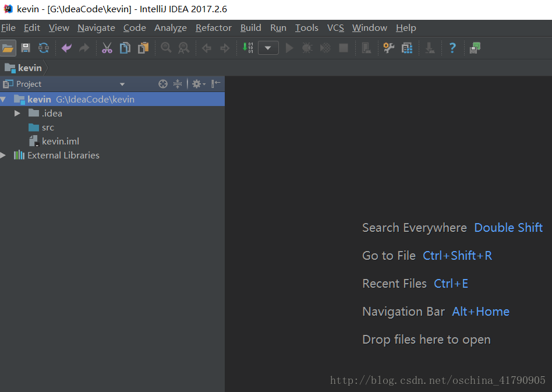Open Project Structure via toolbar icon
This screenshot has width=552, height=392.
pyautogui.click(x=406, y=48)
